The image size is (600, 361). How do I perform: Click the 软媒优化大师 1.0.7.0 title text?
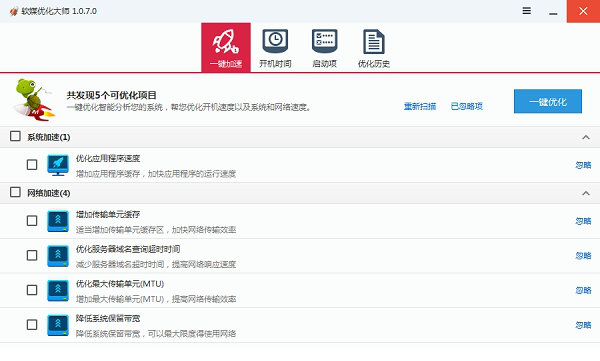coord(59,11)
